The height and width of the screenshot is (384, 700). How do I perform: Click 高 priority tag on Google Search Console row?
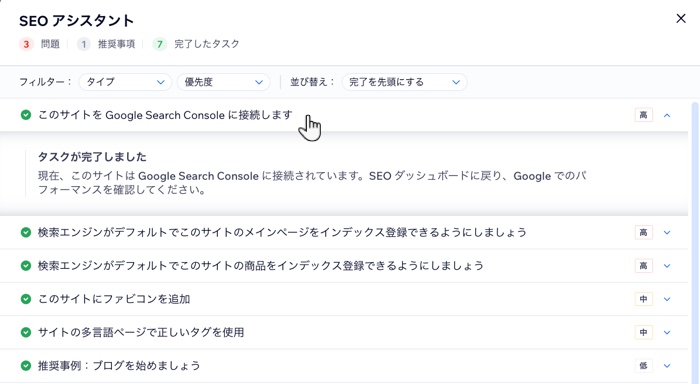(643, 115)
